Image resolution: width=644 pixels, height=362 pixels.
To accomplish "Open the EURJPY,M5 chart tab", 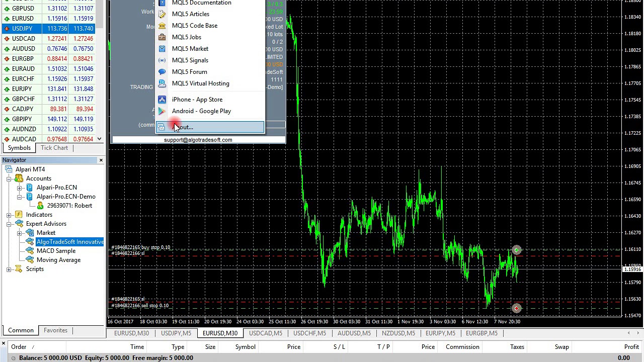I will [x=440, y=333].
